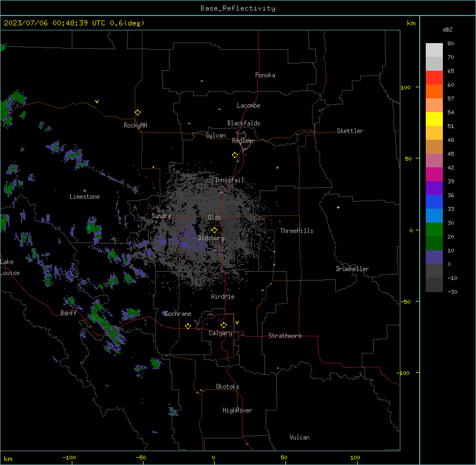This screenshot has height=465, width=476.
Task: Click the Blackfalds city label
Action: click(244, 123)
